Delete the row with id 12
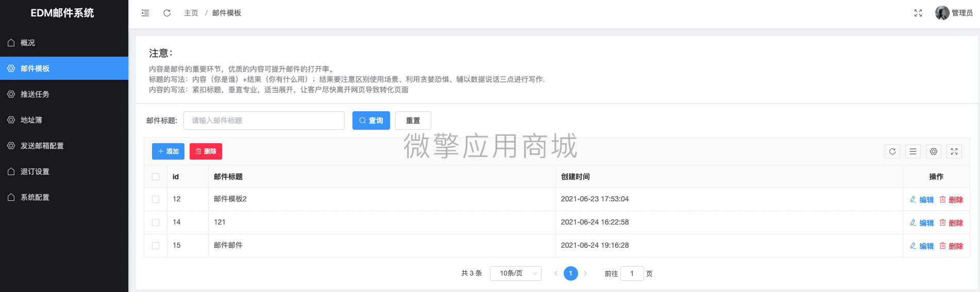The height and width of the screenshot is (292, 980). pos(951,200)
